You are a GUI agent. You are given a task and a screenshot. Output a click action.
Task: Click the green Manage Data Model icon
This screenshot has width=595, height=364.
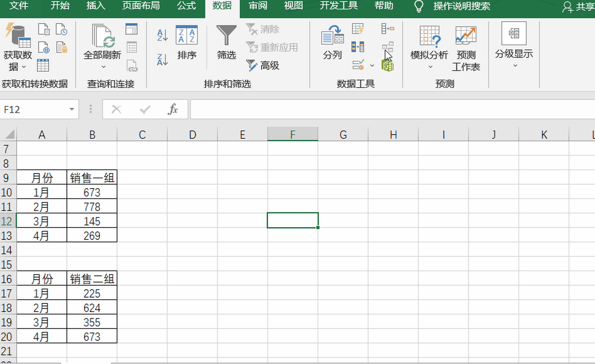[x=388, y=66]
